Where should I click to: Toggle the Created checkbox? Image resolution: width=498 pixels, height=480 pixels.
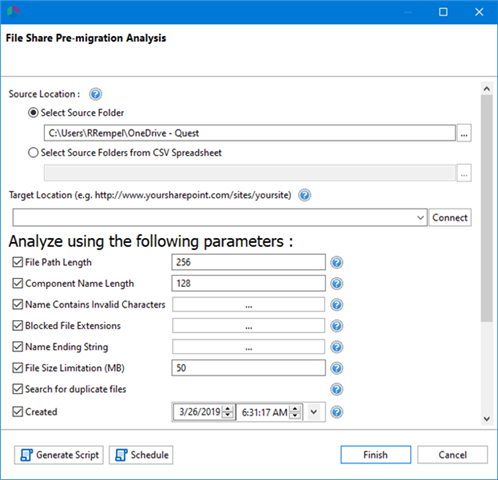(x=17, y=412)
